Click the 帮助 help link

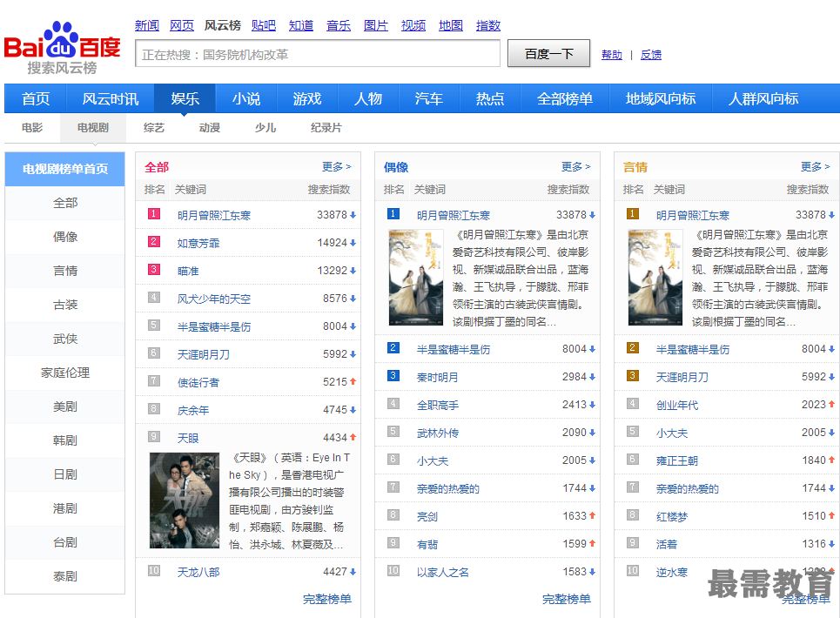point(612,55)
